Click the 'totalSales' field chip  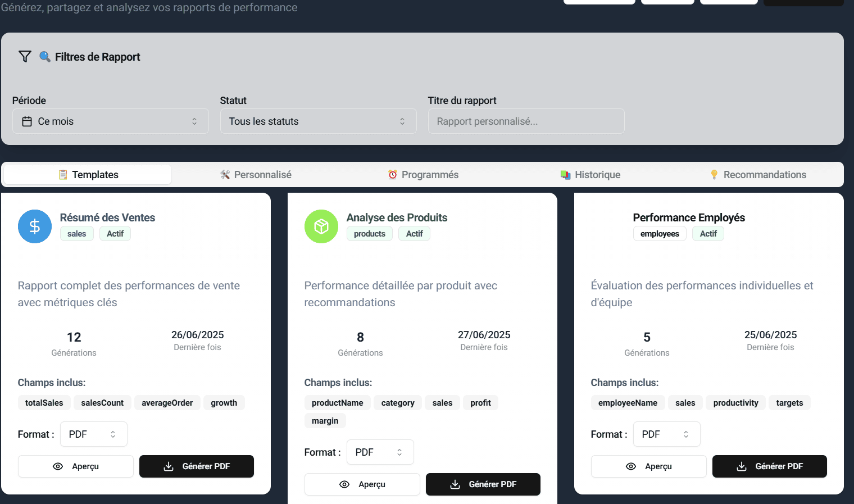(x=44, y=403)
